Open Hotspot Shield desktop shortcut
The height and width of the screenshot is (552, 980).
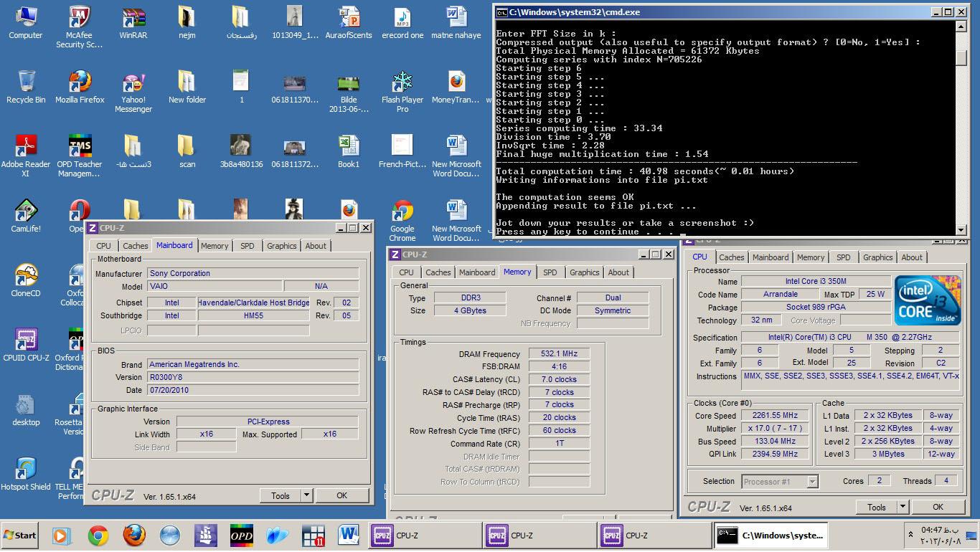(x=26, y=475)
